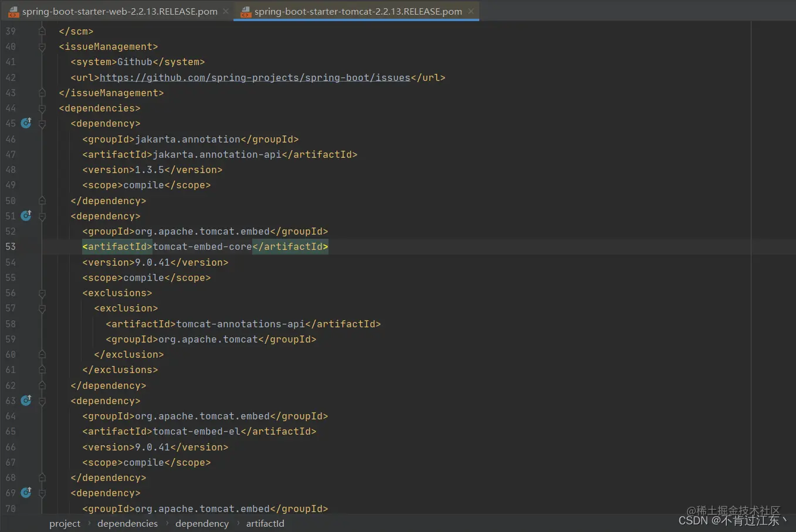Viewport: 796px width, 532px height.
Task: Close the spring-boot-starter-web pom tab
Action: pos(226,11)
